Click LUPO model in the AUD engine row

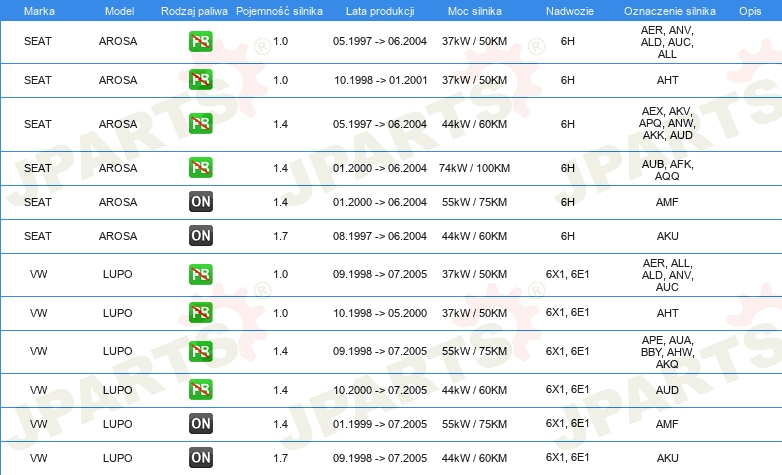click(x=118, y=390)
